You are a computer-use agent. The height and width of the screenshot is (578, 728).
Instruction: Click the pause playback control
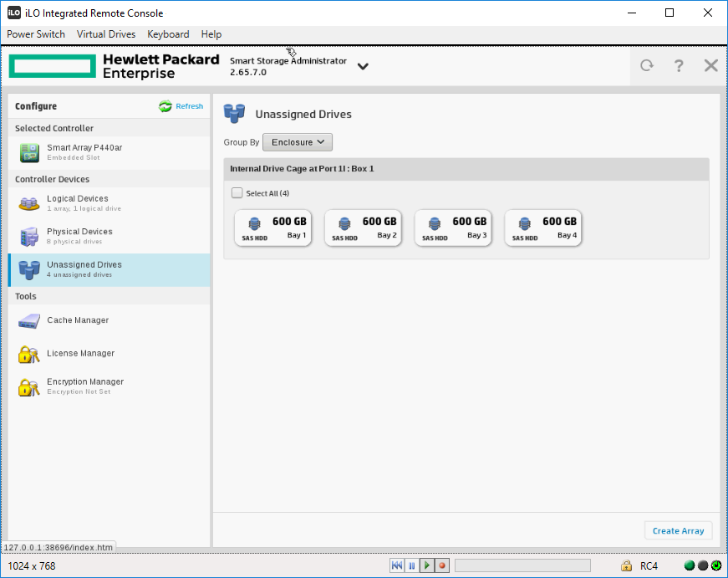pos(412,565)
